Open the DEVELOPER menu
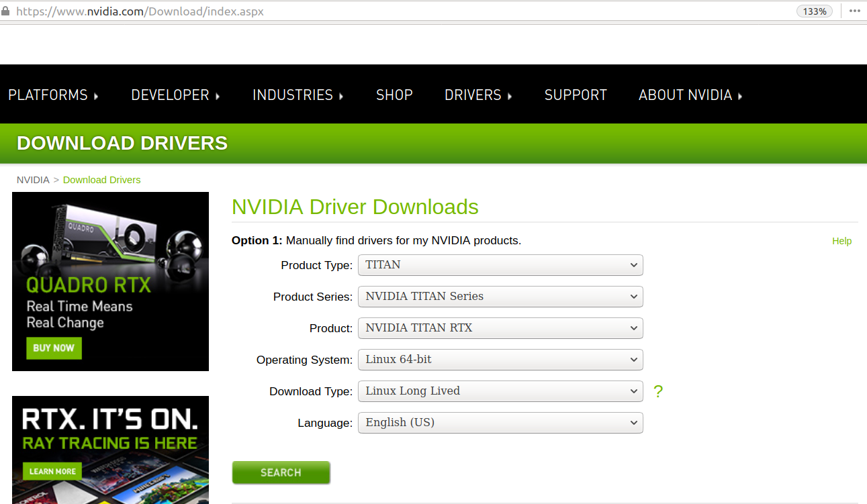 (176, 95)
